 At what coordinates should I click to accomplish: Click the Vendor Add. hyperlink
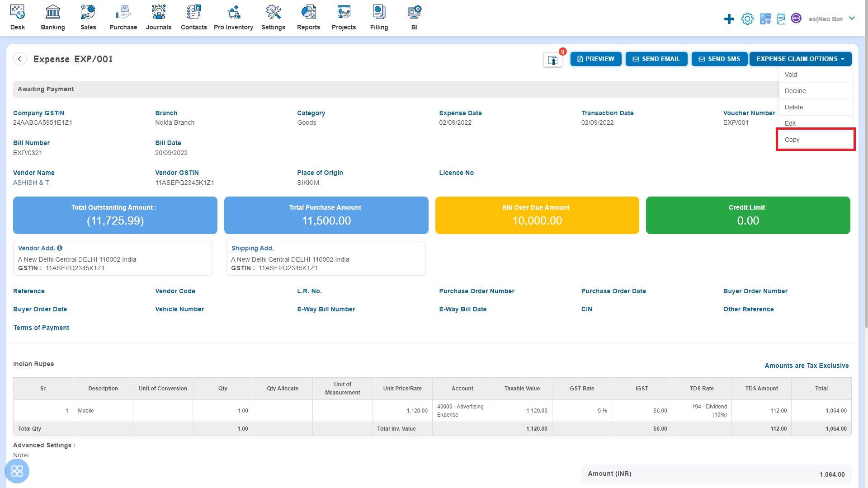(x=35, y=247)
